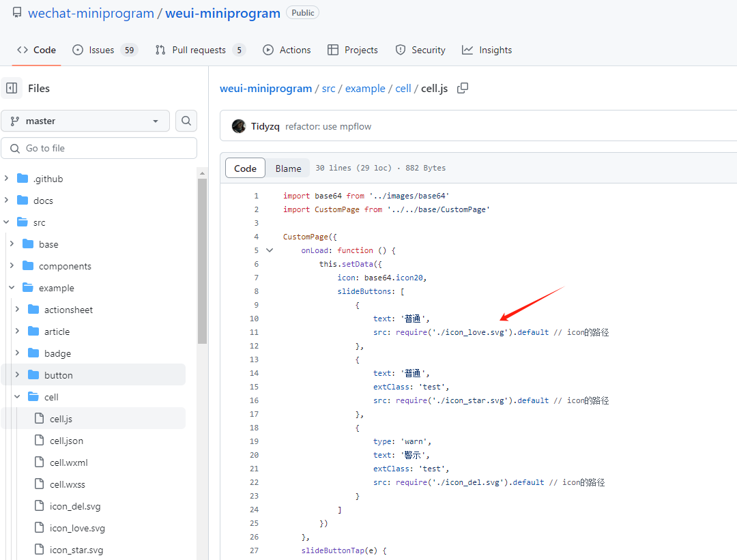Open the master branch dropdown

(85, 121)
